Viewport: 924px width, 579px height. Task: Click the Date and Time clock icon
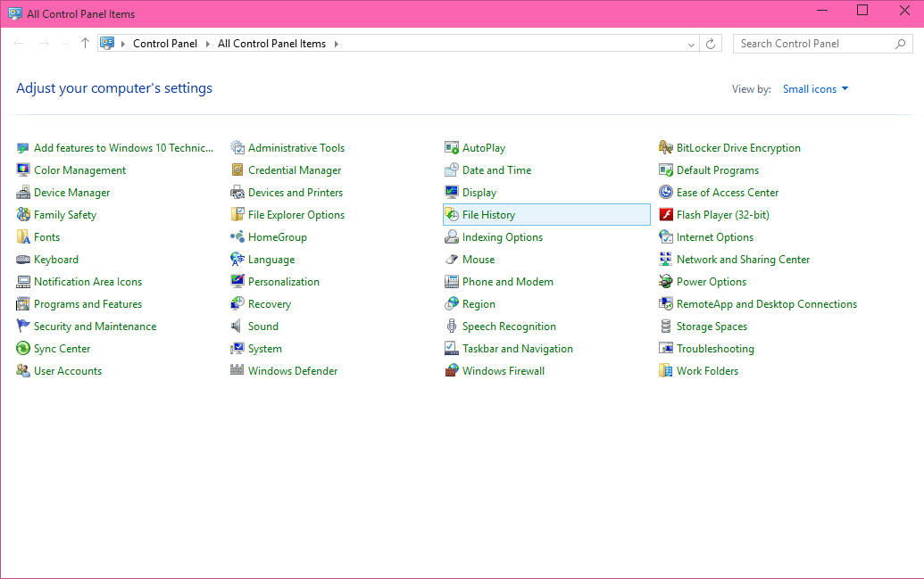pyautogui.click(x=452, y=170)
